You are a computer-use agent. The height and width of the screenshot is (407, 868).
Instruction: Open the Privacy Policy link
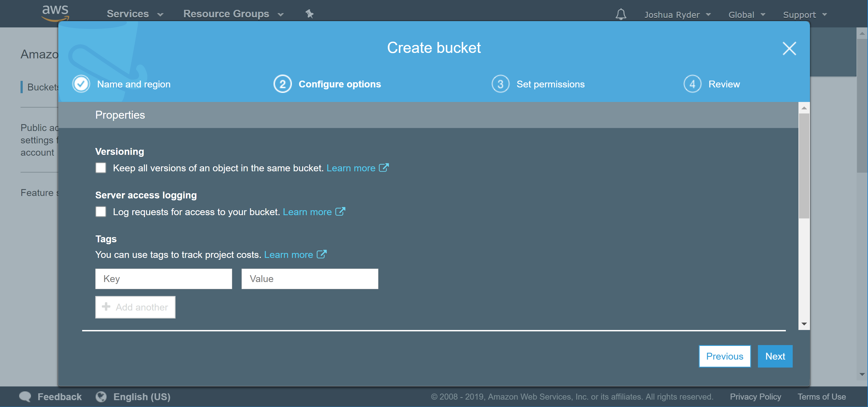(755, 397)
